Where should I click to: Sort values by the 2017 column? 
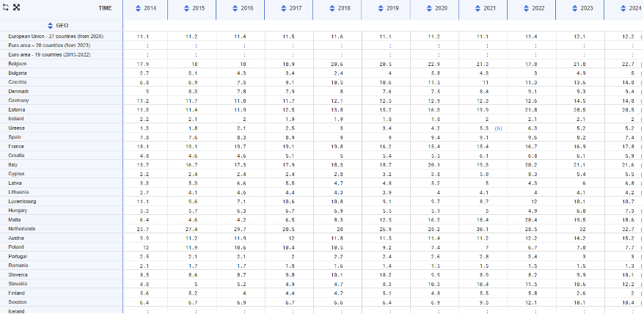(x=284, y=8)
